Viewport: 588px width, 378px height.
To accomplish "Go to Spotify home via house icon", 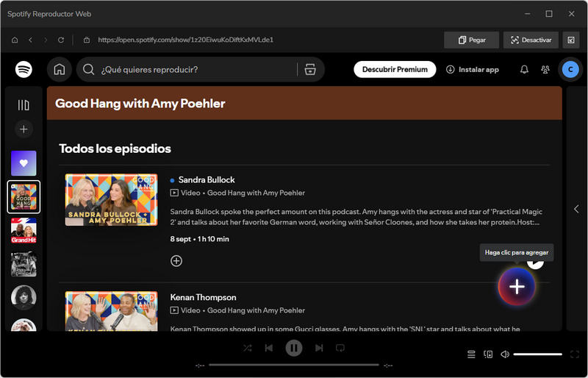I will click(60, 69).
